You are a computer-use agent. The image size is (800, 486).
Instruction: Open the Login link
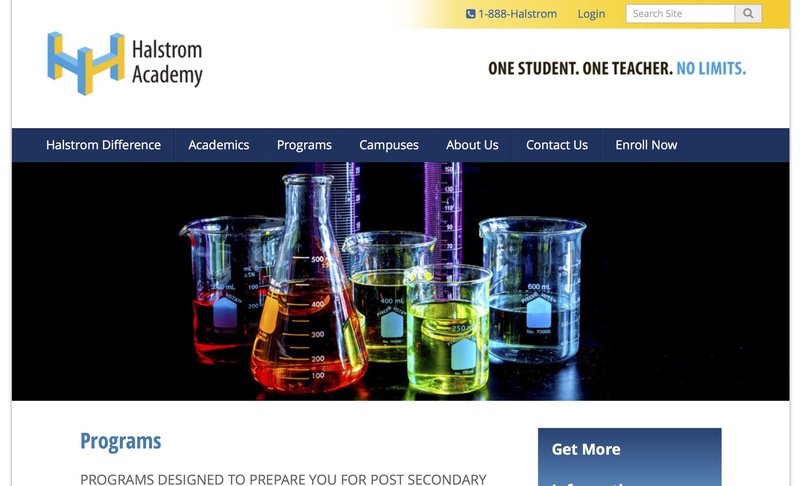[x=591, y=14]
